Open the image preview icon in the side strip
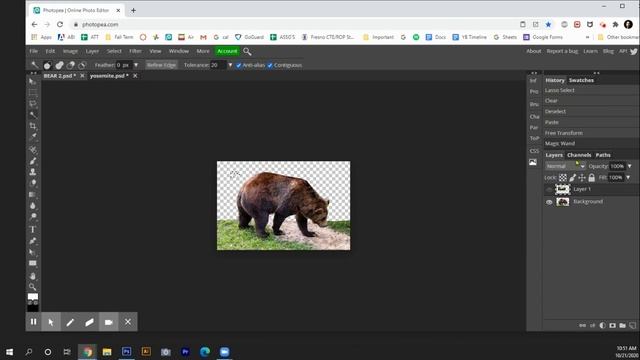 [x=533, y=162]
